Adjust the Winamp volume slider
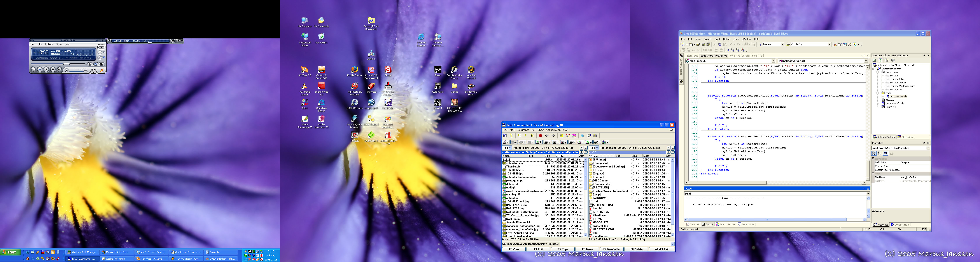Image resolution: width=980 pixels, height=262 pixels. pyautogui.click(x=86, y=71)
